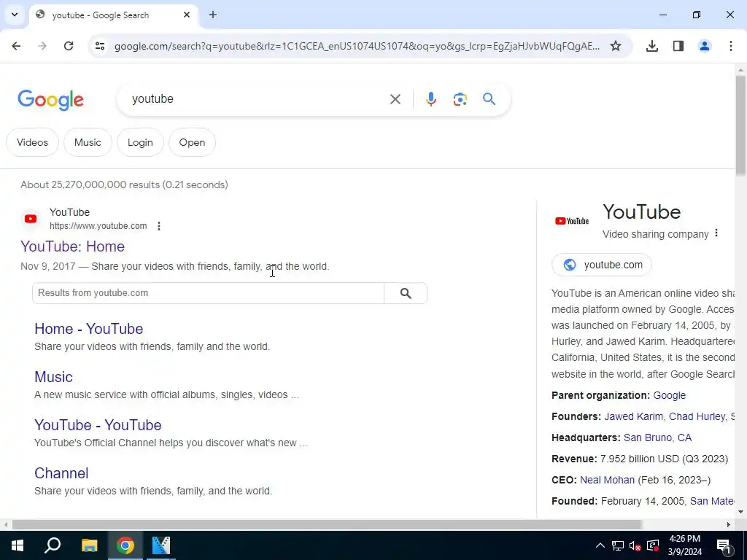Clear the Google search box text
This screenshot has height=560, width=747.
coord(395,99)
